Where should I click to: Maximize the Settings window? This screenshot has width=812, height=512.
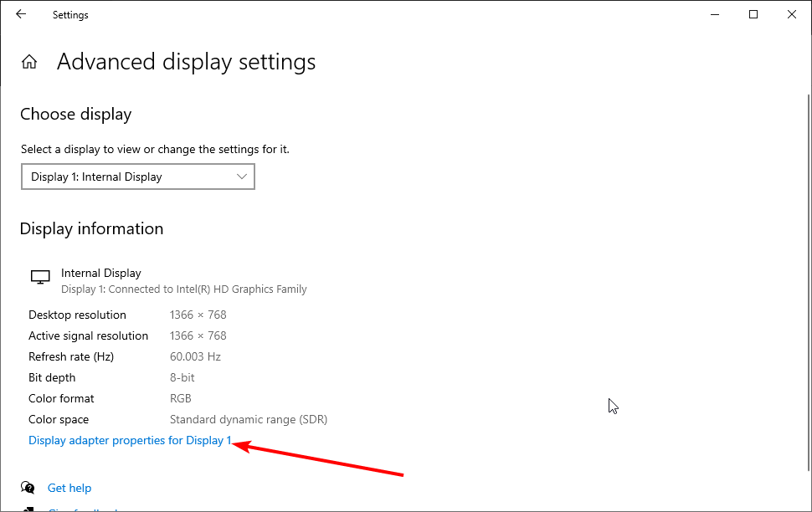click(753, 14)
